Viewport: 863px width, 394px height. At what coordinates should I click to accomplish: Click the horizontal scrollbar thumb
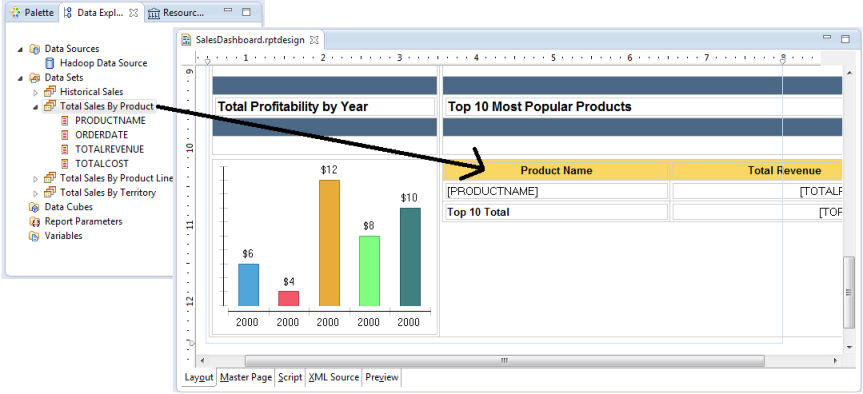[504, 361]
